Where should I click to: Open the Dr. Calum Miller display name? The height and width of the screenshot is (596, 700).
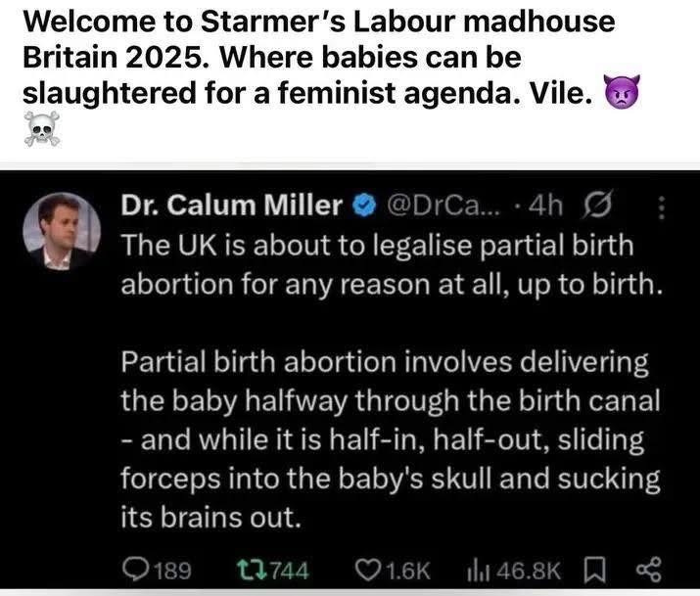(232, 206)
